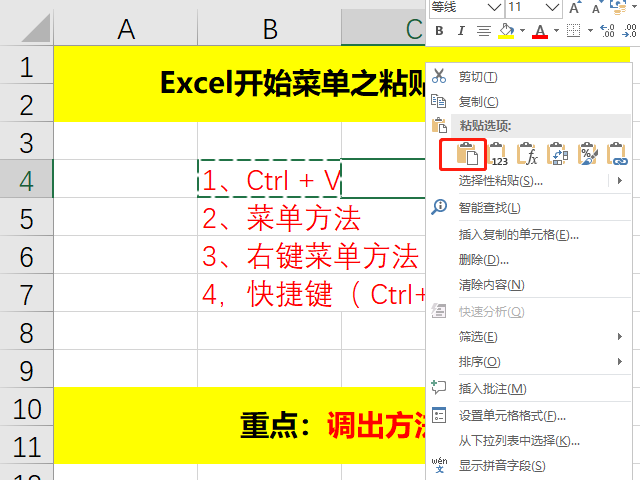Image resolution: width=640 pixels, height=480 pixels.
Task: Select Paste Transpose icon
Action: pos(557,154)
